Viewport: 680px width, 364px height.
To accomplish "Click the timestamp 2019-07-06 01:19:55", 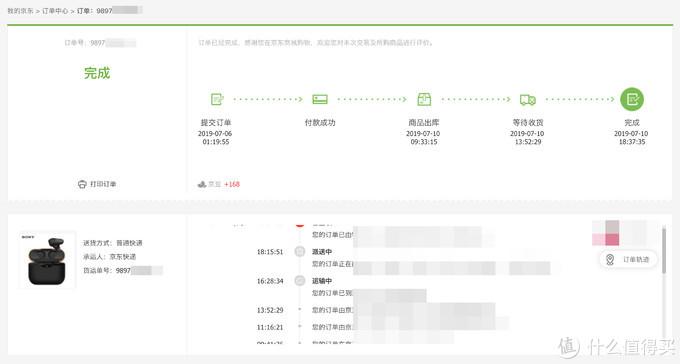I will click(x=215, y=138).
